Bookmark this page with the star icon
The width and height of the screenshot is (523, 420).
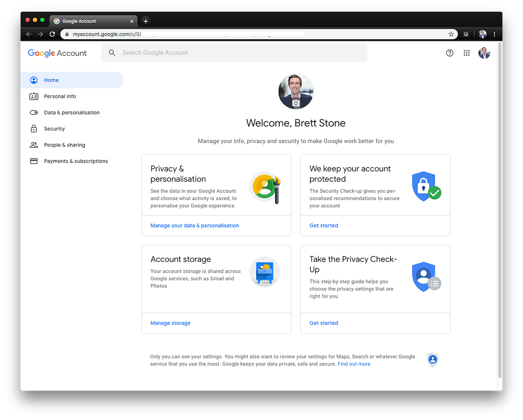[451, 34]
